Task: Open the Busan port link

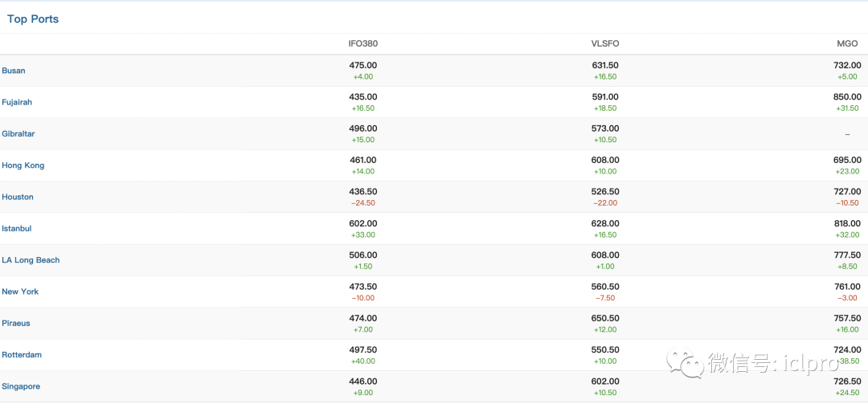Action: [14, 71]
